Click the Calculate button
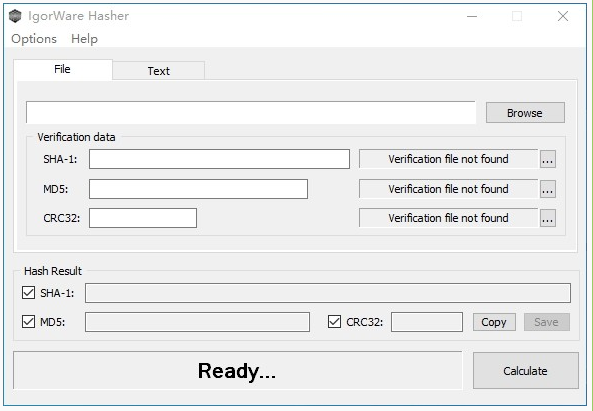Screen dimensions: 593x411 pyautogui.click(x=525, y=371)
